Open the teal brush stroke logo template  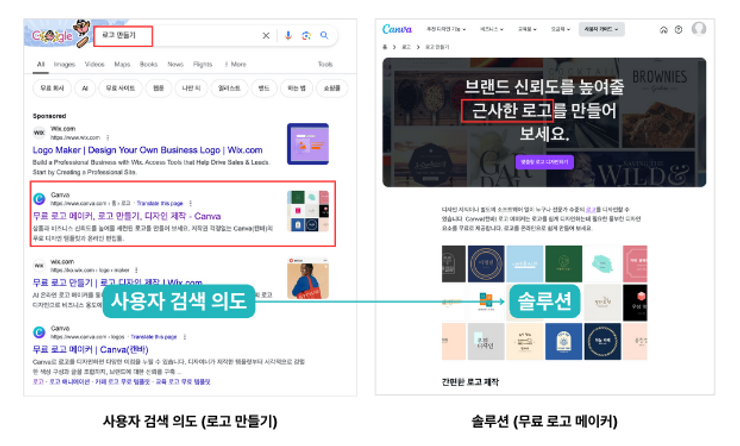602,264
